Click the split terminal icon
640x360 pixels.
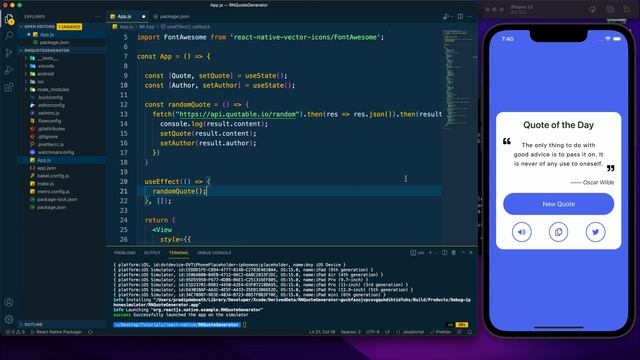click(444, 253)
